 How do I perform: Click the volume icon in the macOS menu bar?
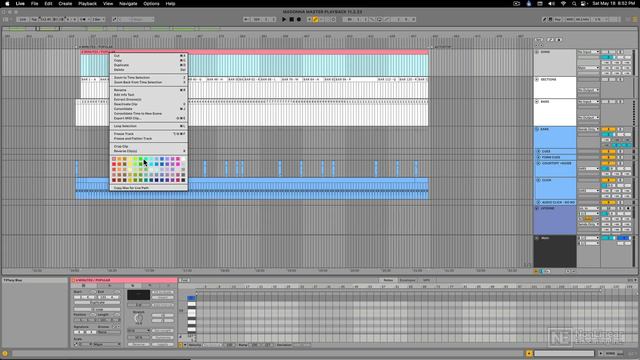pos(551,4)
